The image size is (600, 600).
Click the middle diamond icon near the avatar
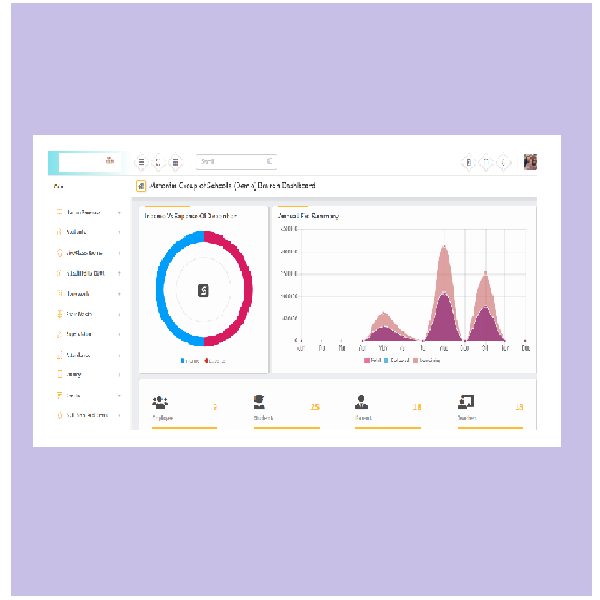[486, 162]
